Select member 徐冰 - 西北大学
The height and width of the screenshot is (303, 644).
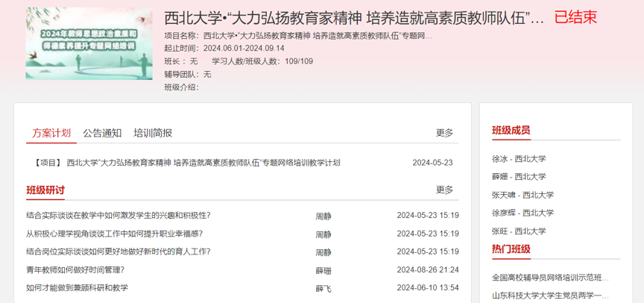(x=519, y=159)
